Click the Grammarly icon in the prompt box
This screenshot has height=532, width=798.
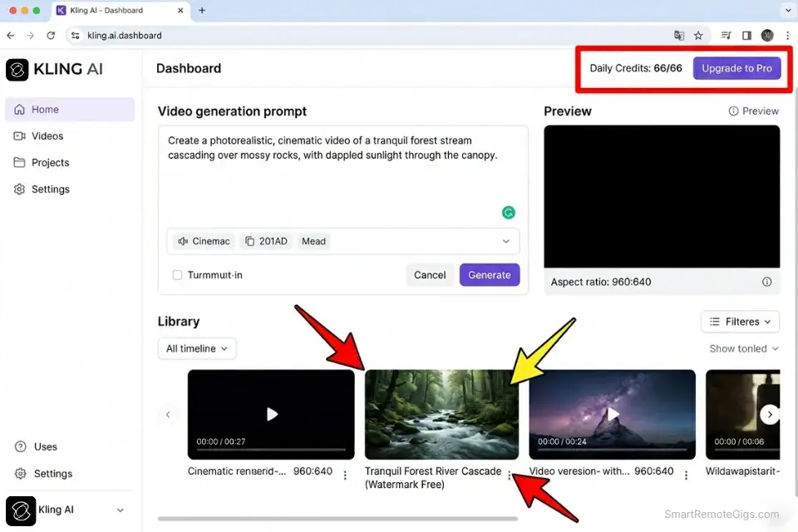coord(508,212)
